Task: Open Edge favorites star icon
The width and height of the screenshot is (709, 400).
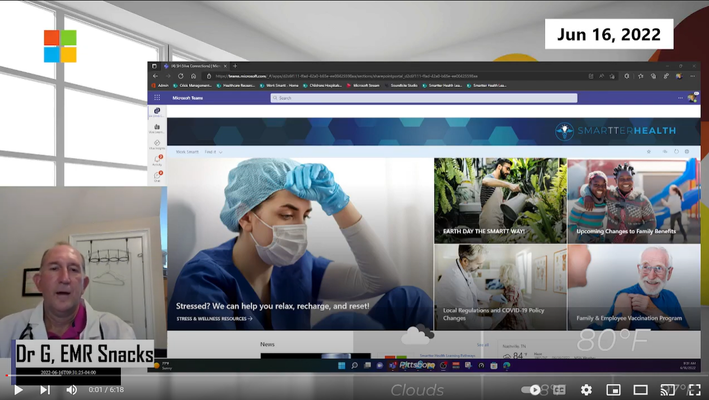Action: point(640,76)
